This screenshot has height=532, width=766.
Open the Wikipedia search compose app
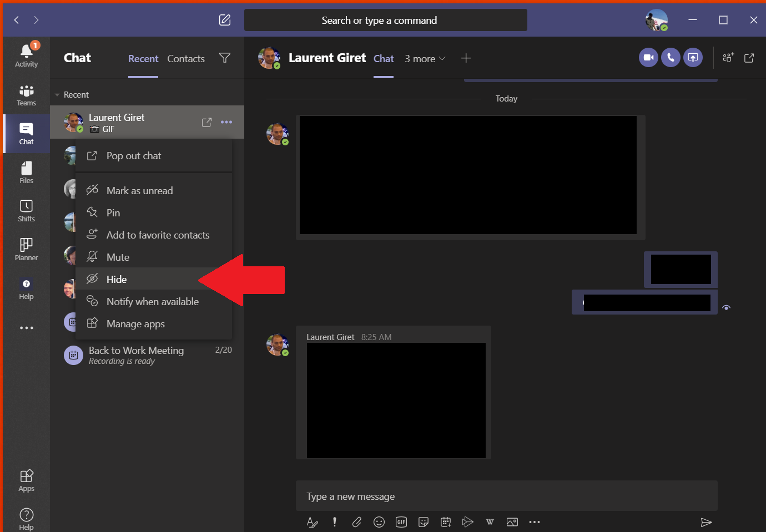point(490,522)
